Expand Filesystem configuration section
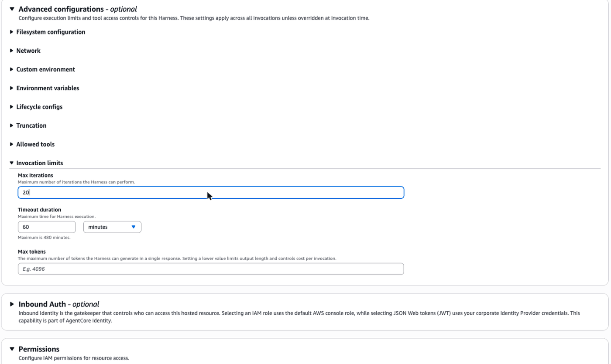This screenshot has height=364, width=611. click(47, 32)
